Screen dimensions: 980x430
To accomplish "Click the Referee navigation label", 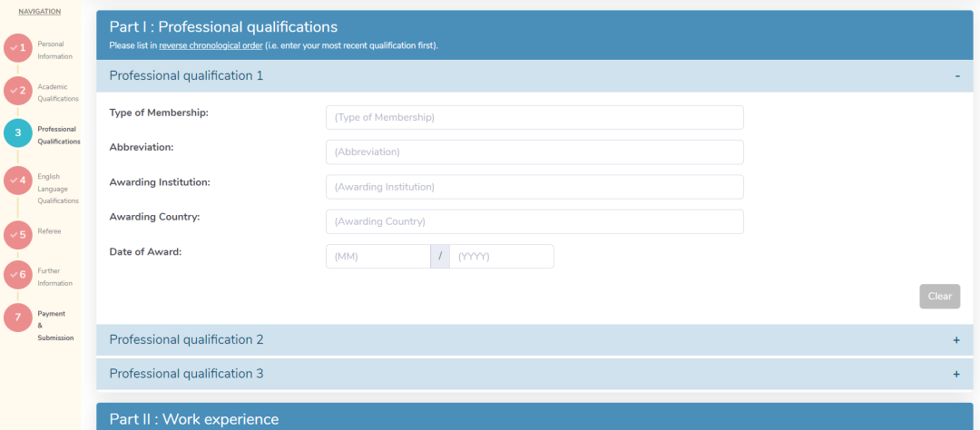I will tap(49, 231).
